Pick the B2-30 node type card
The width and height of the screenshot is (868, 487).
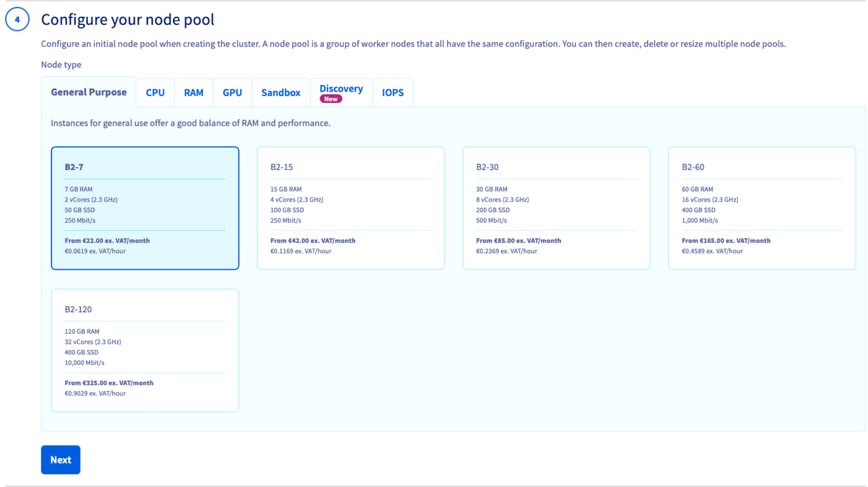point(556,208)
